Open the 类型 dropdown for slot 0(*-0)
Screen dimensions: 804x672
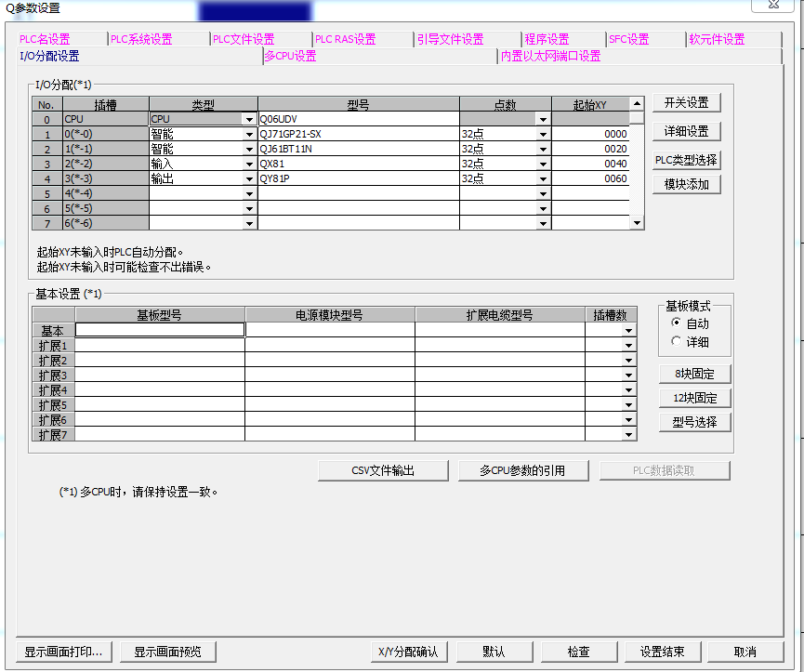249,135
